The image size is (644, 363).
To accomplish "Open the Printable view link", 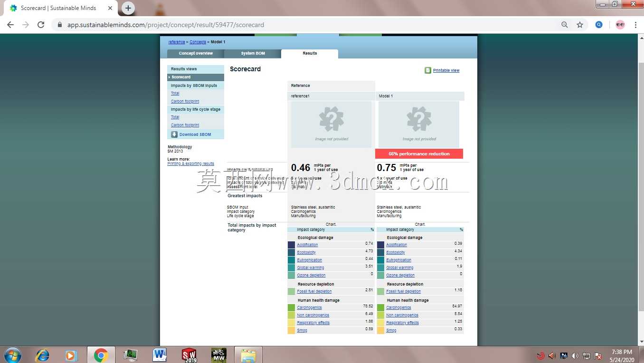I will click(446, 71).
